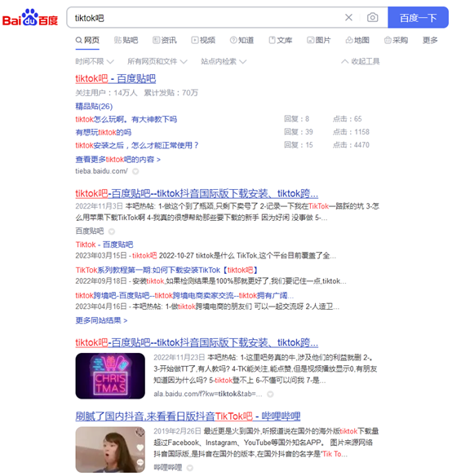
Task: Click the ala.baidu.com/f?kw=tiktok URL text
Action: coord(208,394)
